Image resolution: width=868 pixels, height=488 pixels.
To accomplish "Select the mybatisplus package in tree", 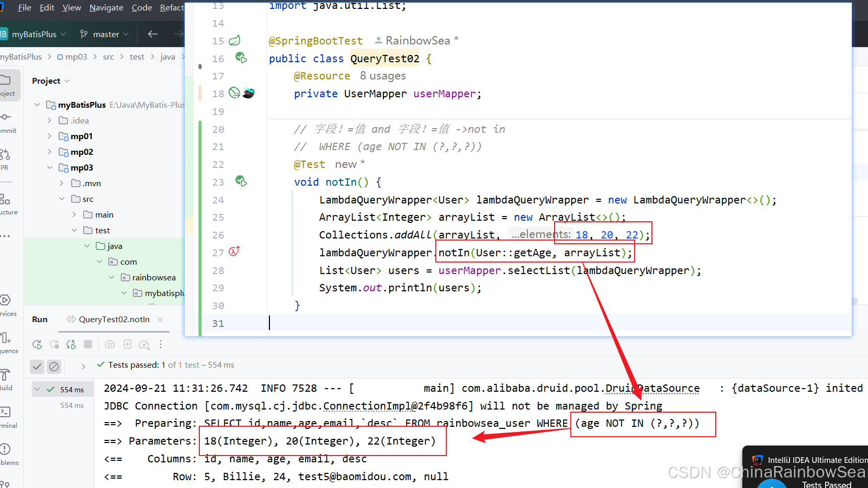I will 164,293.
